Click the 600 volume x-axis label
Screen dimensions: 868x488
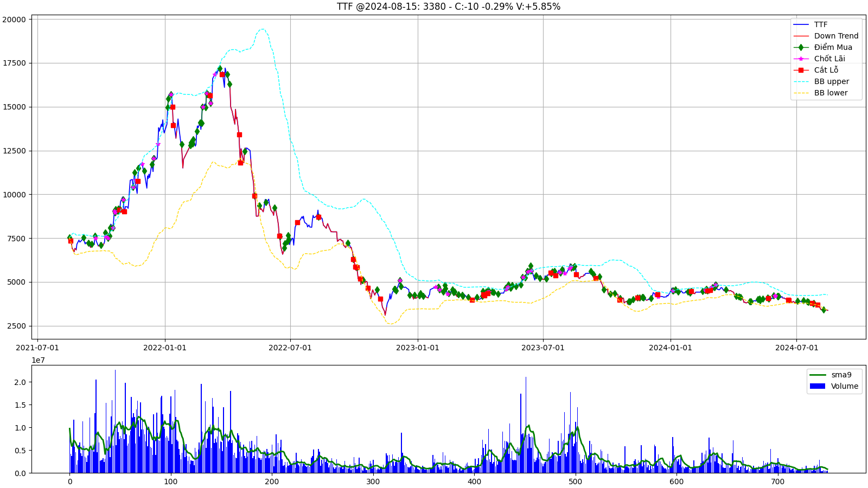(676, 481)
